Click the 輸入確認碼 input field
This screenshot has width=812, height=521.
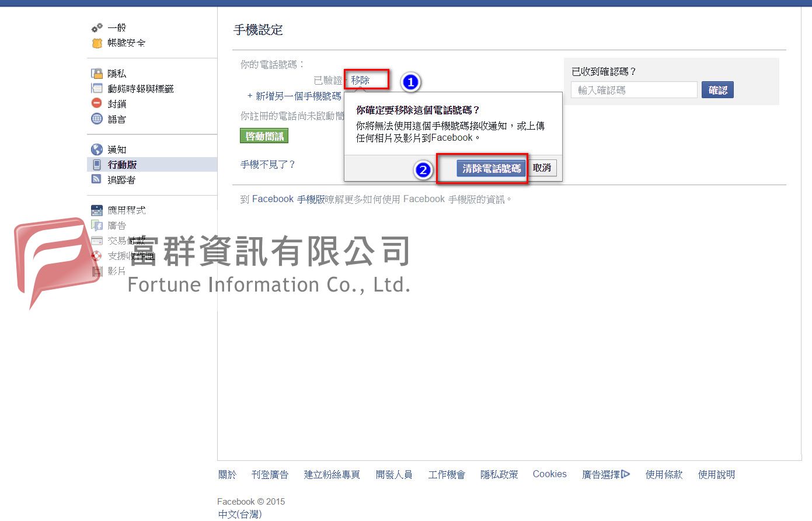(x=634, y=90)
